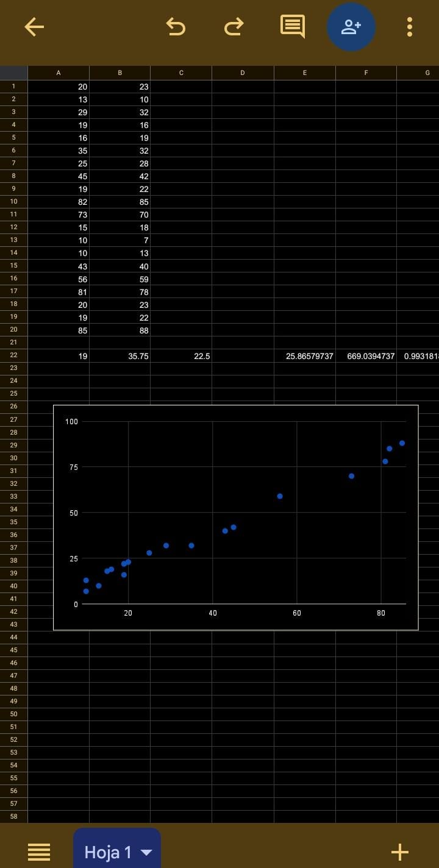The height and width of the screenshot is (868, 439).
Task: Select column B header
Action: coord(120,73)
